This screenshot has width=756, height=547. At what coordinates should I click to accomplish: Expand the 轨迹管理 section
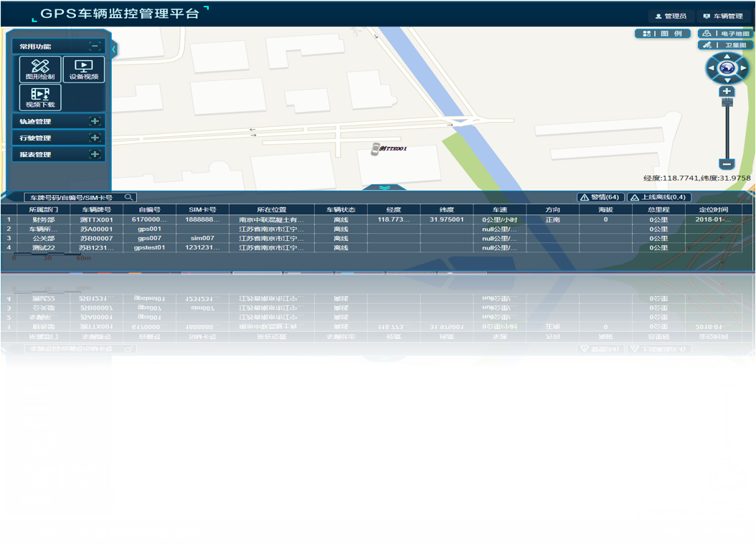95,121
